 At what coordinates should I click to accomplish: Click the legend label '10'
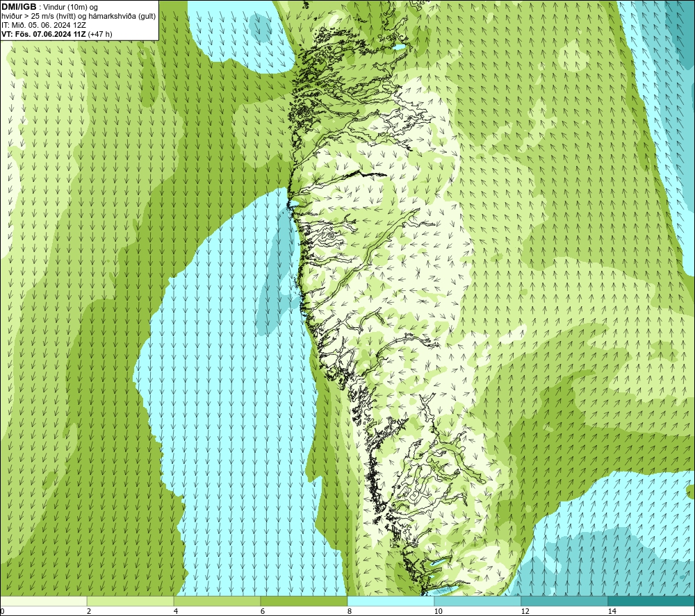click(438, 612)
